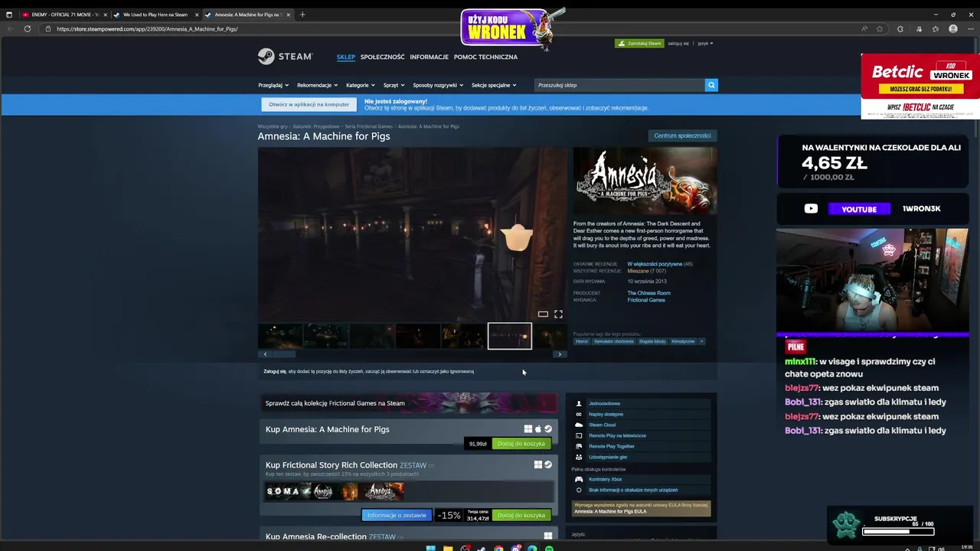This screenshot has height=551, width=980.
Task: Expand the Kategorie dropdown
Action: click(x=361, y=85)
